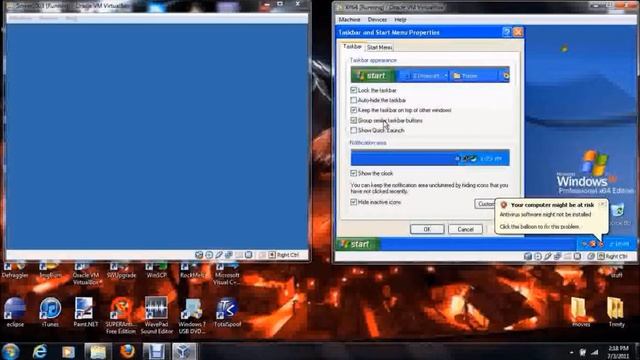Select the Defraggler desktop shortcut

click(15, 271)
